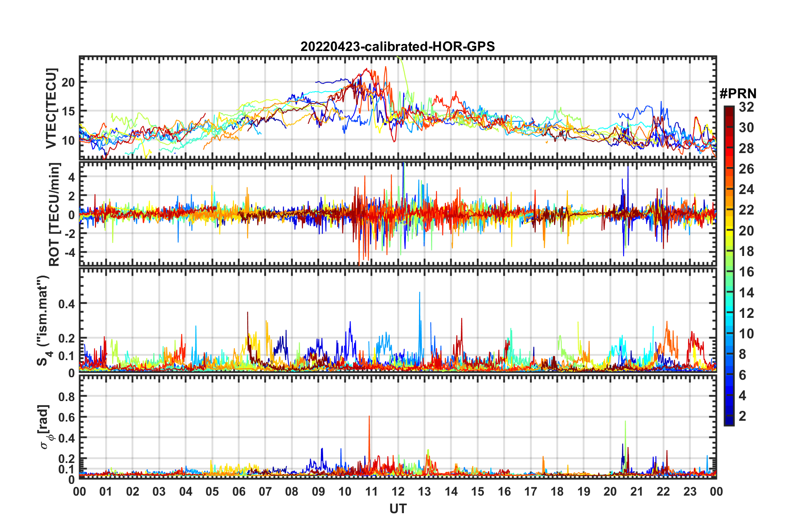Click the 11 hour tick on the UT axis
The image size is (796, 532).
click(372, 491)
